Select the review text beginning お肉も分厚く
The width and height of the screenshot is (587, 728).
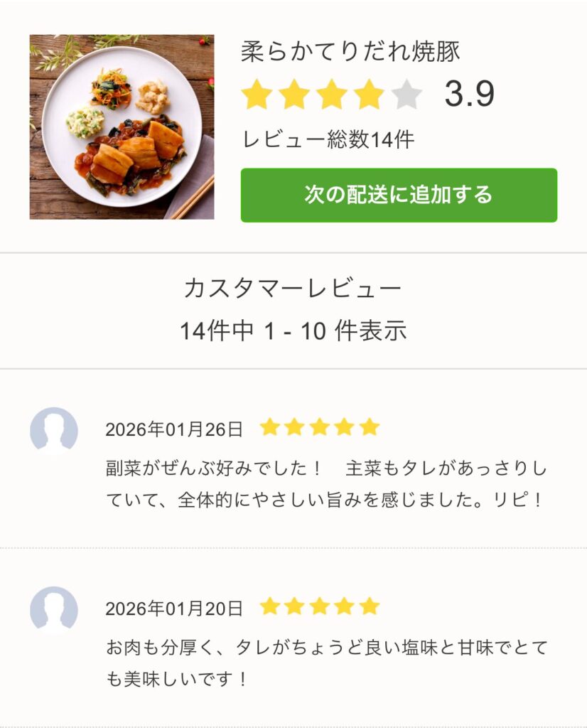coord(325,663)
